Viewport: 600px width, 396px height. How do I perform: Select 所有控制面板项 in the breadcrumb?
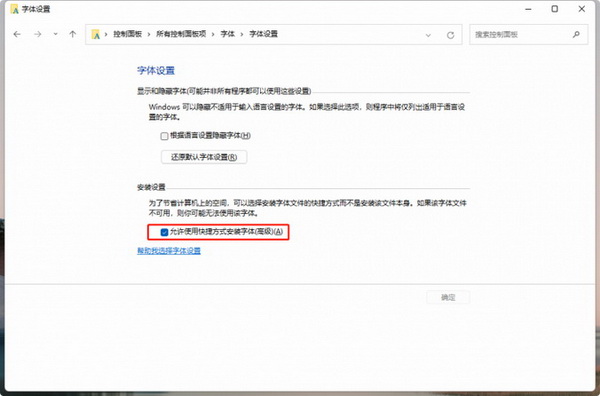181,34
